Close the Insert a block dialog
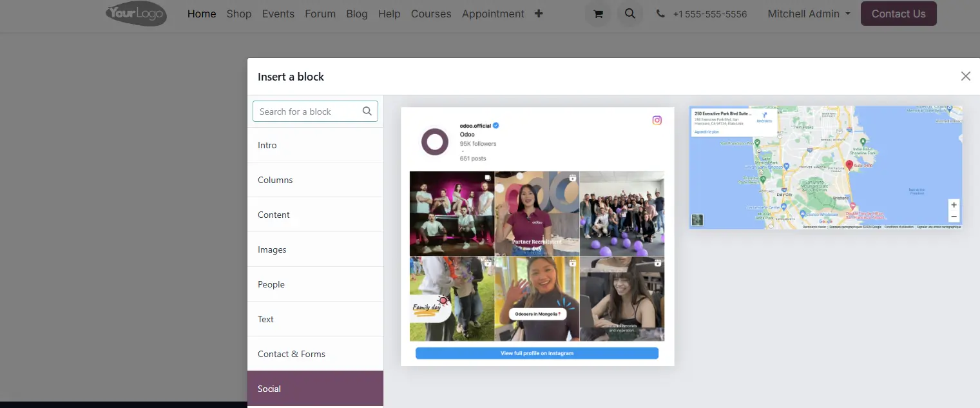The width and height of the screenshot is (980, 408). [x=965, y=76]
